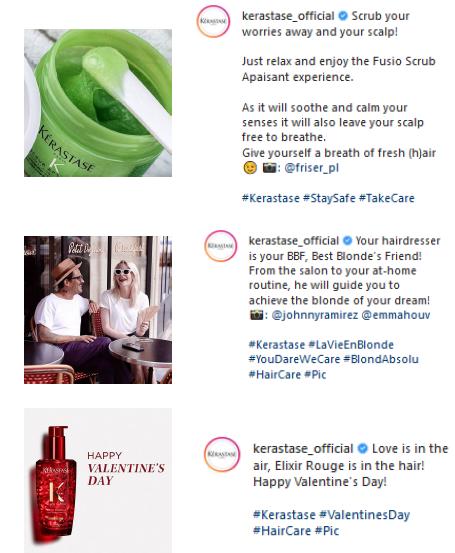Open the Kerastase avatar beside the scrub post
This screenshot has height=553, width=455.
[213, 21]
